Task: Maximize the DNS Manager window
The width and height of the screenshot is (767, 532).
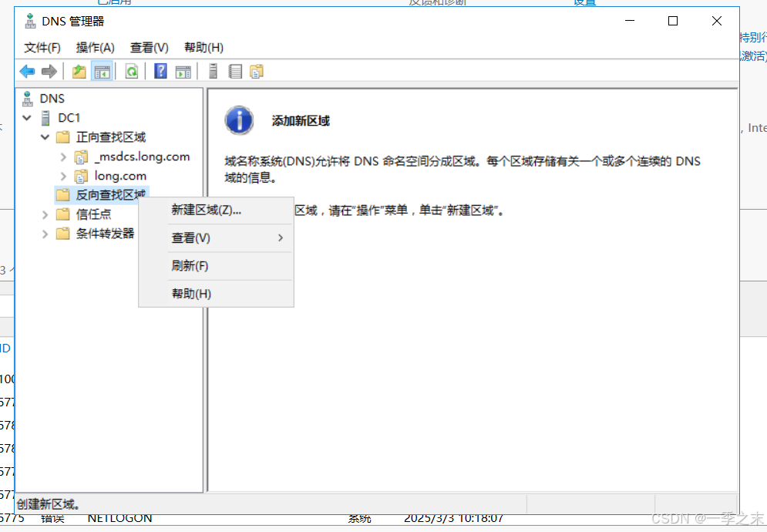Action: 673,21
